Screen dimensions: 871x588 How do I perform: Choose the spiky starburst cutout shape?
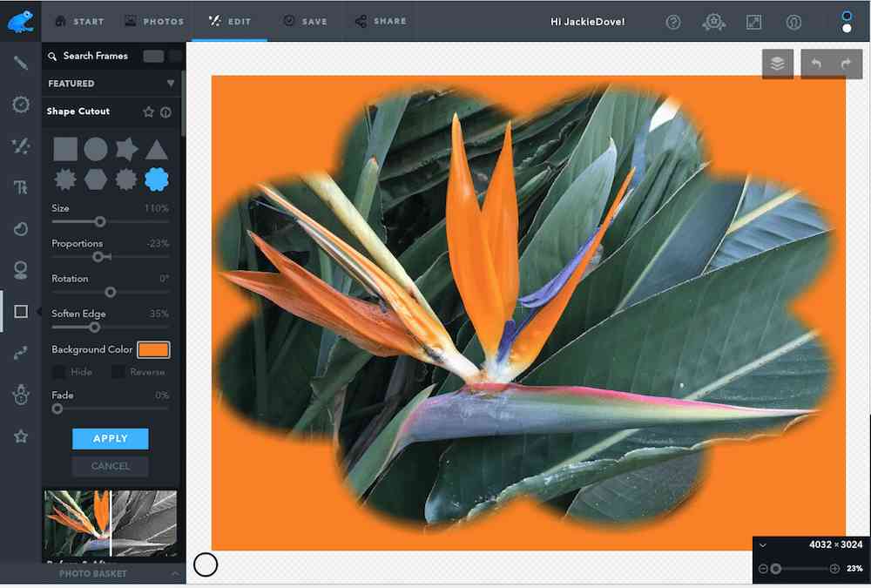tap(65, 179)
